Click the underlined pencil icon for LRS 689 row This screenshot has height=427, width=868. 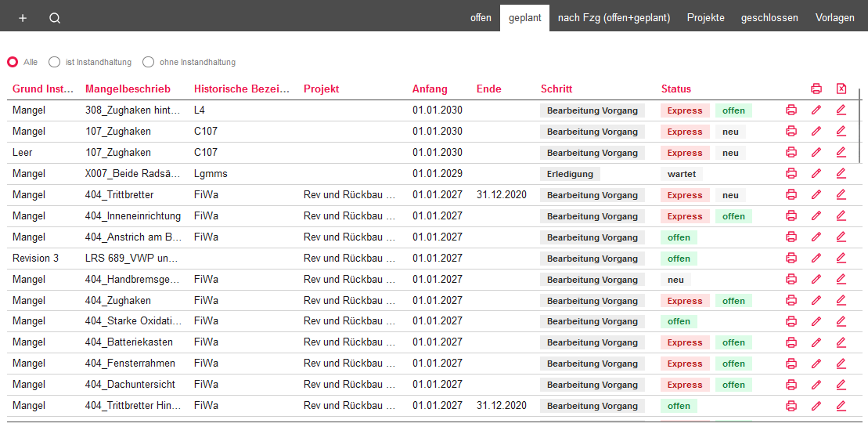(841, 258)
